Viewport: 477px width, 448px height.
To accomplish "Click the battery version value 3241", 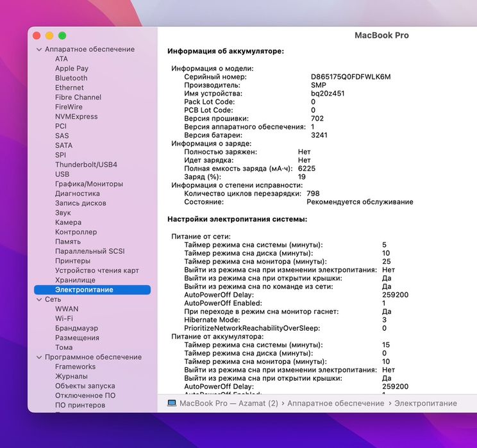I will coord(319,135).
